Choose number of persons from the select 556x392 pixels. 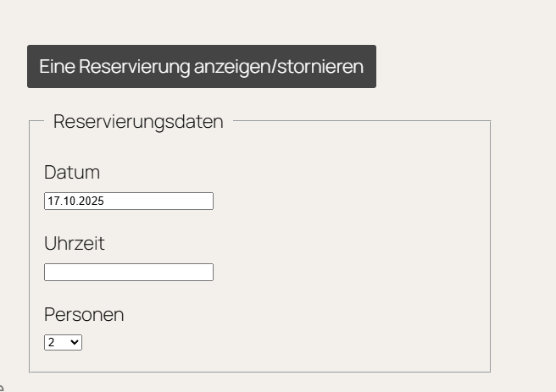pos(64,343)
